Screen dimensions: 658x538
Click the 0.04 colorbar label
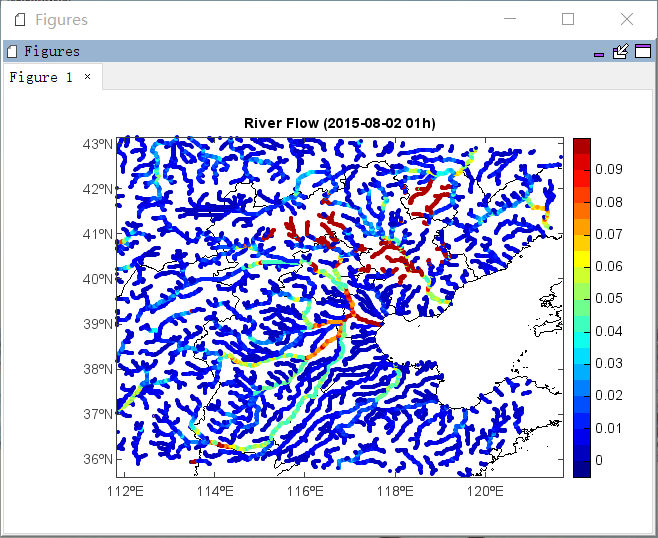point(608,332)
